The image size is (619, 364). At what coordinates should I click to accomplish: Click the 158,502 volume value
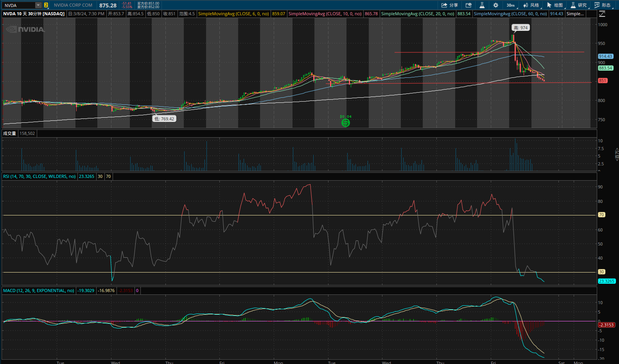27,133
